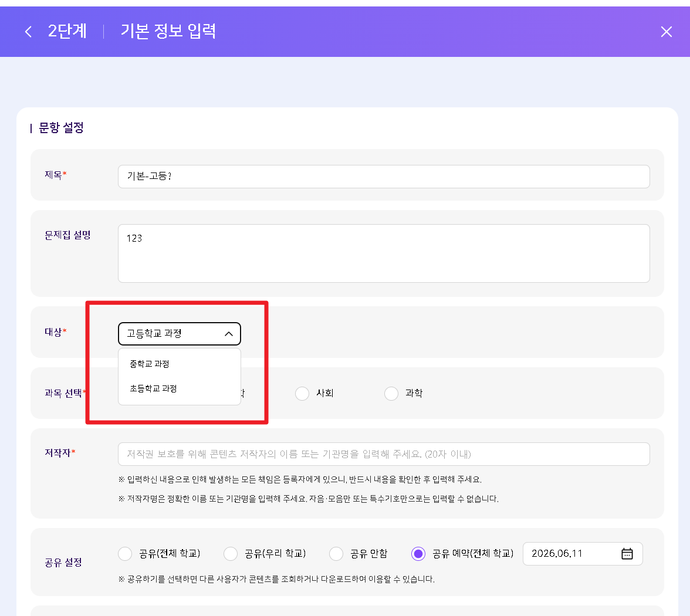Click the 과목 선택 label

tap(65, 393)
